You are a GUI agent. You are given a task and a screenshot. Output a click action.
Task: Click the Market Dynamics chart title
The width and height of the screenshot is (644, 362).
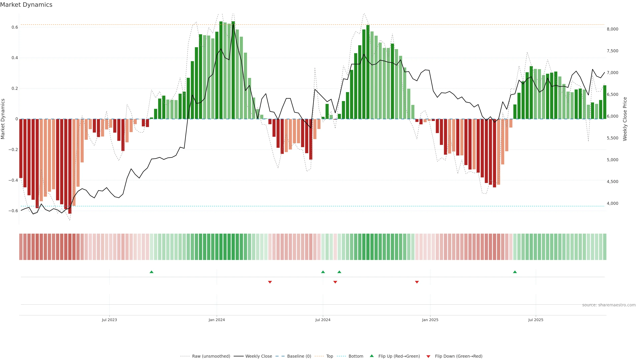pyautogui.click(x=26, y=5)
